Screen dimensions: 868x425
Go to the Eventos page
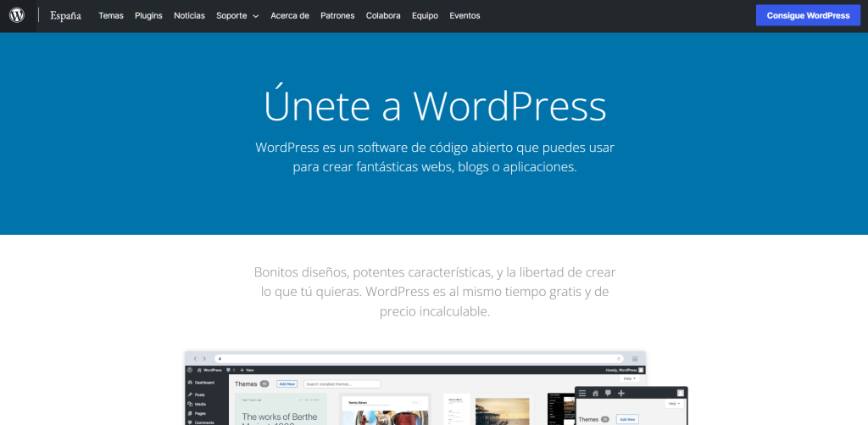pos(465,15)
